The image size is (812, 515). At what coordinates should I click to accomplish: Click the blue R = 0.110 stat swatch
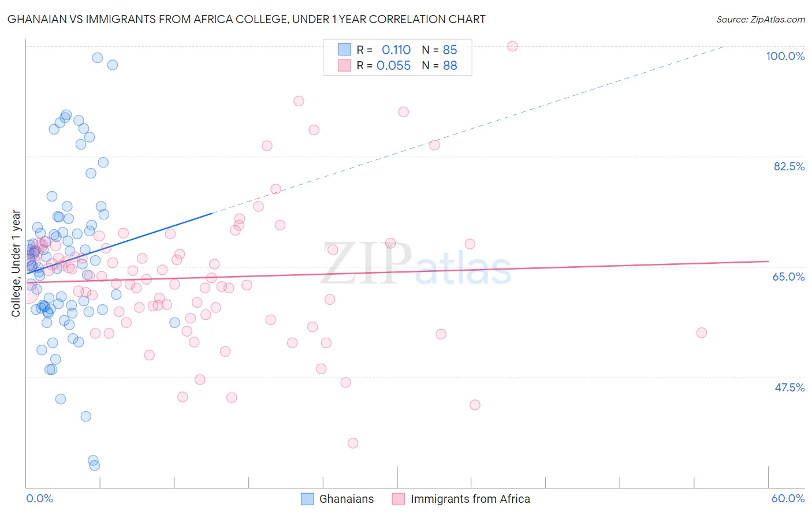pyautogui.click(x=344, y=50)
